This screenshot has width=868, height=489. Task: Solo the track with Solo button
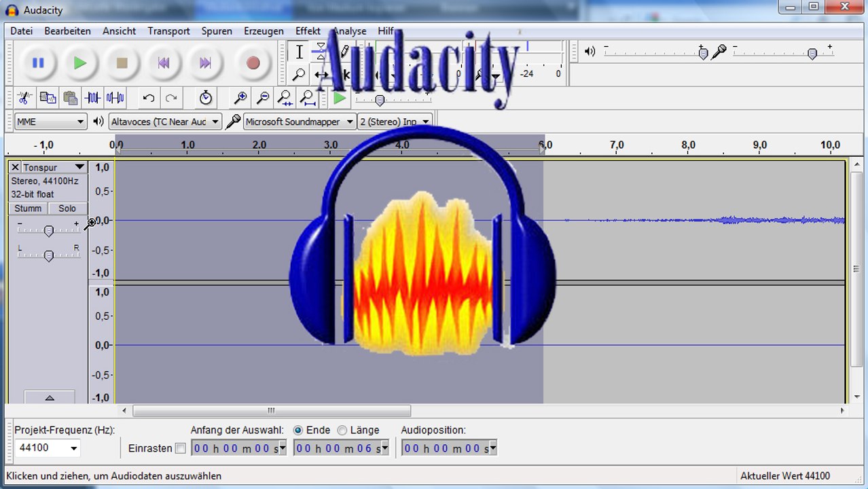67,209
